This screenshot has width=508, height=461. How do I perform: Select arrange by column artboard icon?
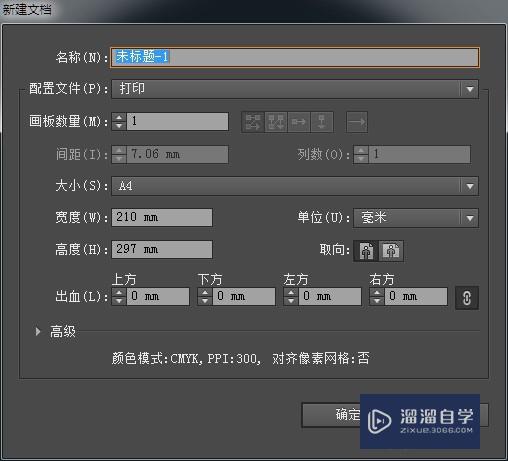322,122
